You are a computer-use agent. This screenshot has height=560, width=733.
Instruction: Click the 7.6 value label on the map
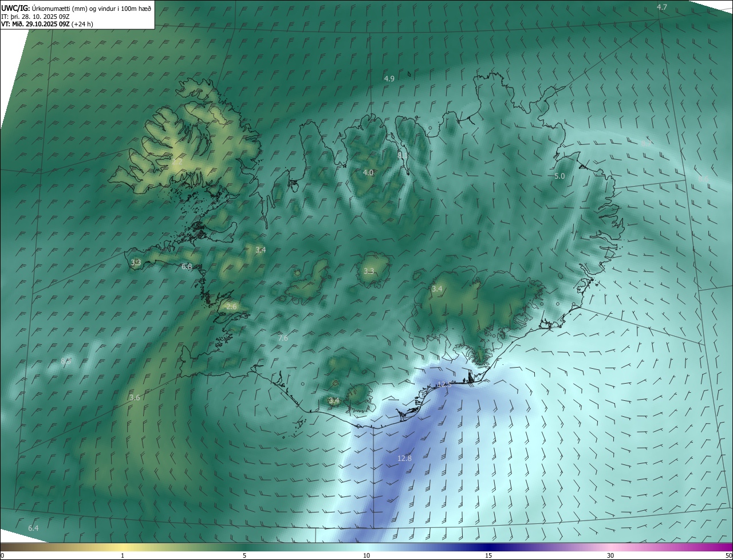(x=283, y=338)
